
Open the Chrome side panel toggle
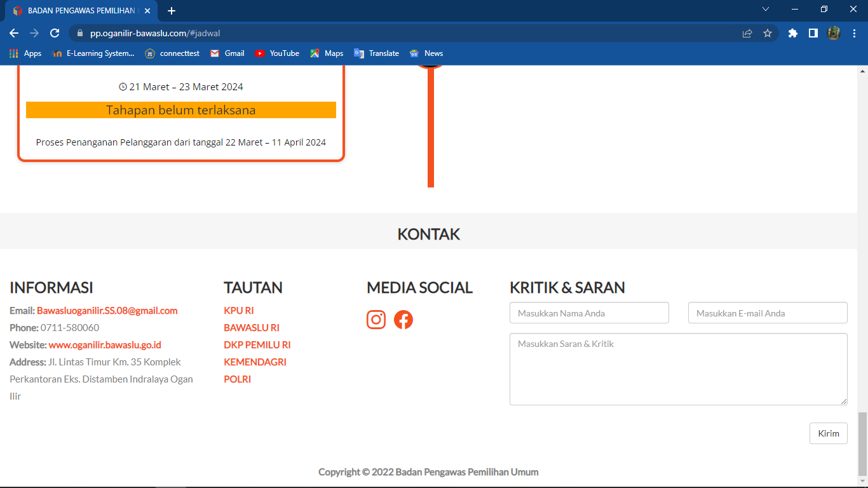coord(813,32)
